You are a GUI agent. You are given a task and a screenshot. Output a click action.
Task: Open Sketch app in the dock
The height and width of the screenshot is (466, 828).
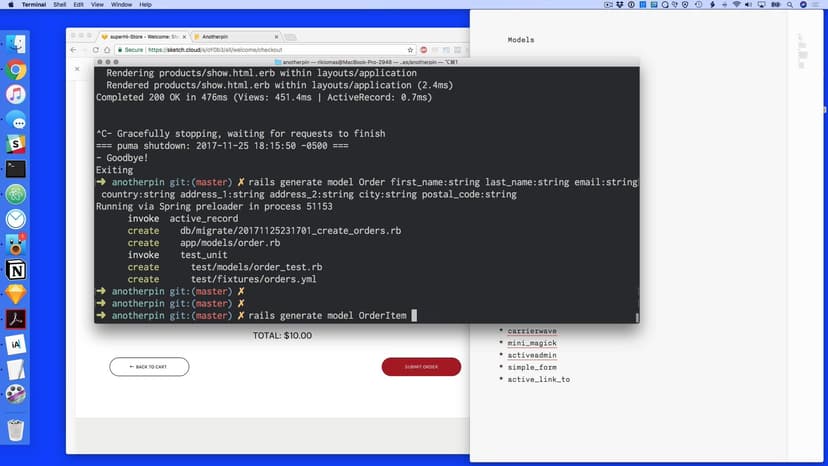coord(16,294)
